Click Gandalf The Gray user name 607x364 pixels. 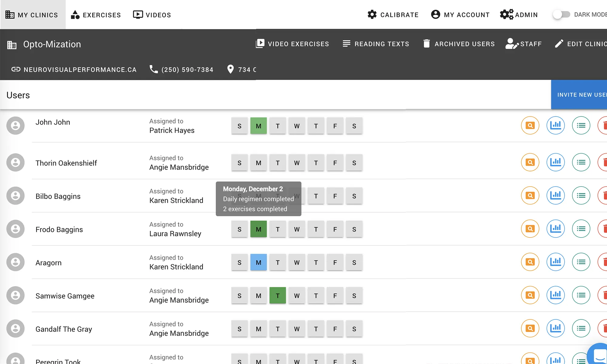(x=64, y=329)
